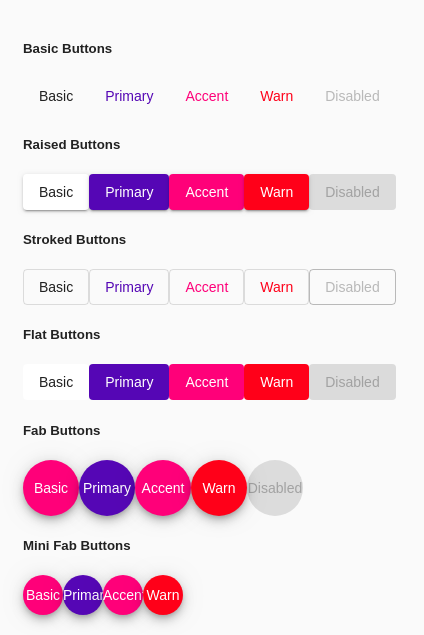Click the purple raised Primary button
This screenshot has width=424, height=635.
[x=129, y=192]
